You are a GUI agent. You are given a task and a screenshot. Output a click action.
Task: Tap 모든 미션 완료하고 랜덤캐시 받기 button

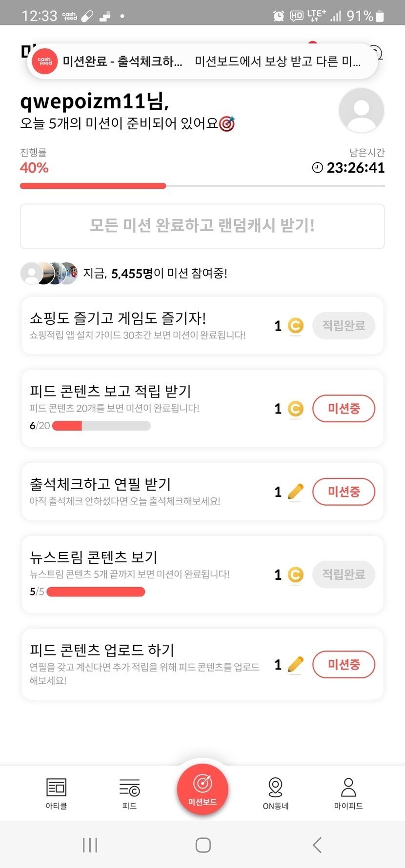coord(202,226)
